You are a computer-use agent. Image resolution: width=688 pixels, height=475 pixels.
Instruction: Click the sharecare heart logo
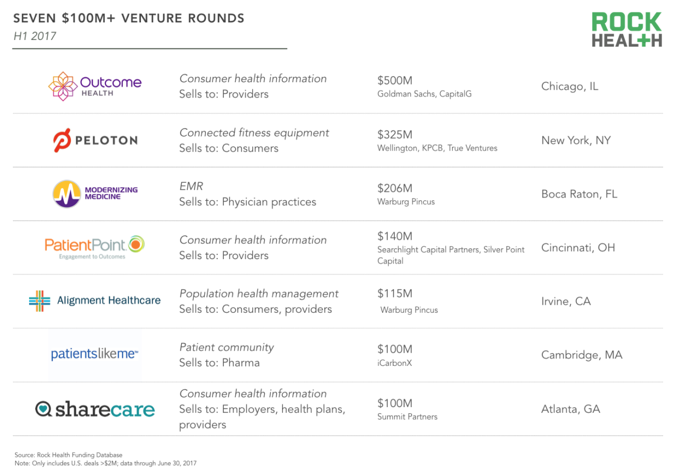(43, 409)
